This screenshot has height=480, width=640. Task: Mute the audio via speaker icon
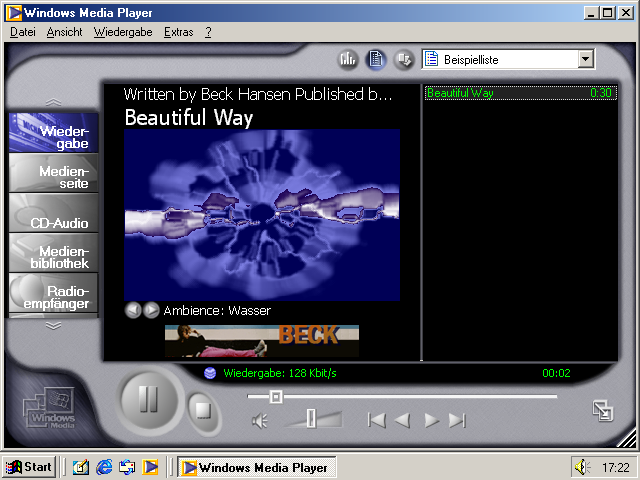[x=260, y=420]
